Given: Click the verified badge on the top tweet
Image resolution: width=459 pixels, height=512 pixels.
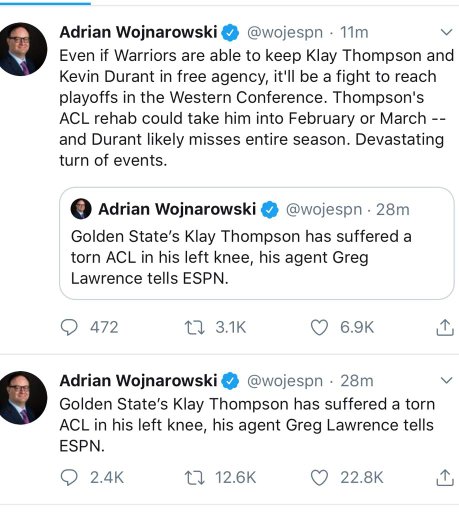Looking at the screenshot, I should (x=230, y=33).
